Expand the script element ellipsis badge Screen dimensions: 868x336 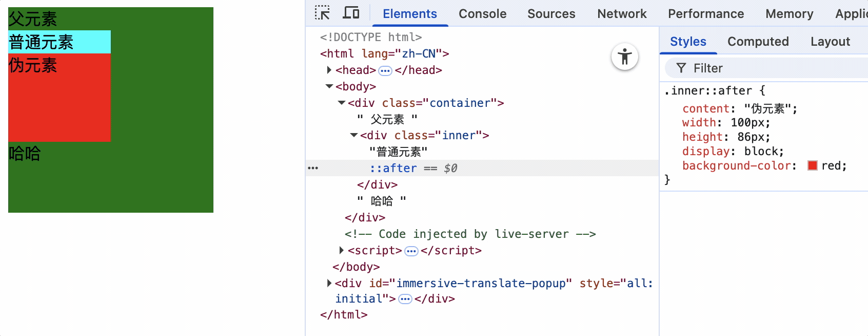411,251
